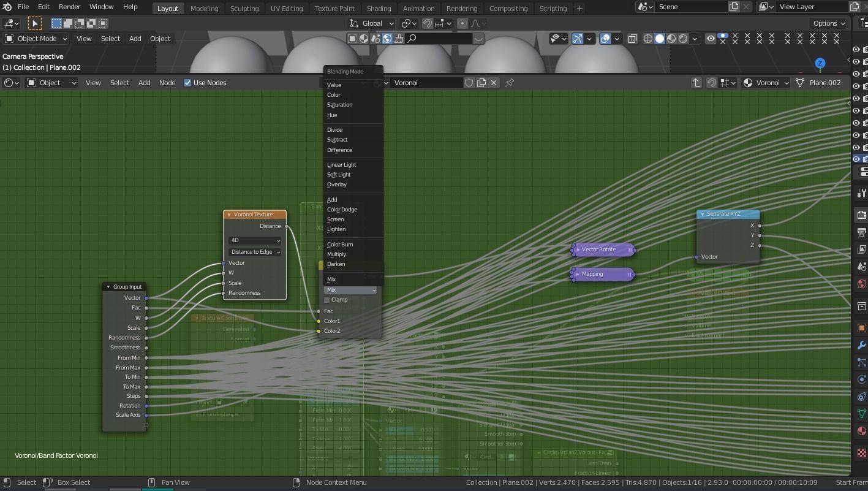868x491 pixels.
Task: Open the 4D dimensions dropdown on Voronoi Texture
Action: pyautogui.click(x=255, y=240)
